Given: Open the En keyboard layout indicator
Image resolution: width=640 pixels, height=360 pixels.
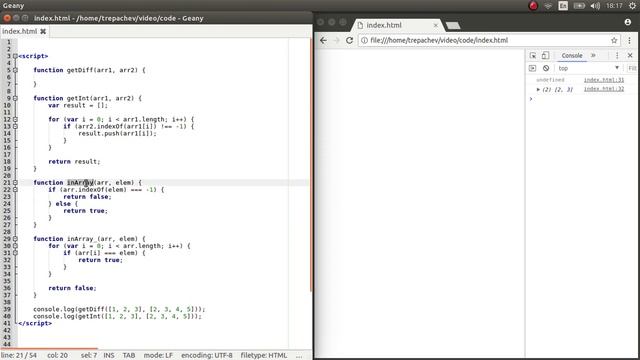Looking at the screenshot, I should click(x=563, y=6).
